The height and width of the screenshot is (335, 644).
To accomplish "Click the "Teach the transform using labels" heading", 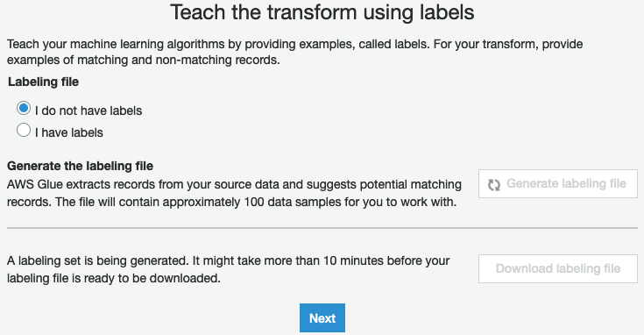I will 322,12.
